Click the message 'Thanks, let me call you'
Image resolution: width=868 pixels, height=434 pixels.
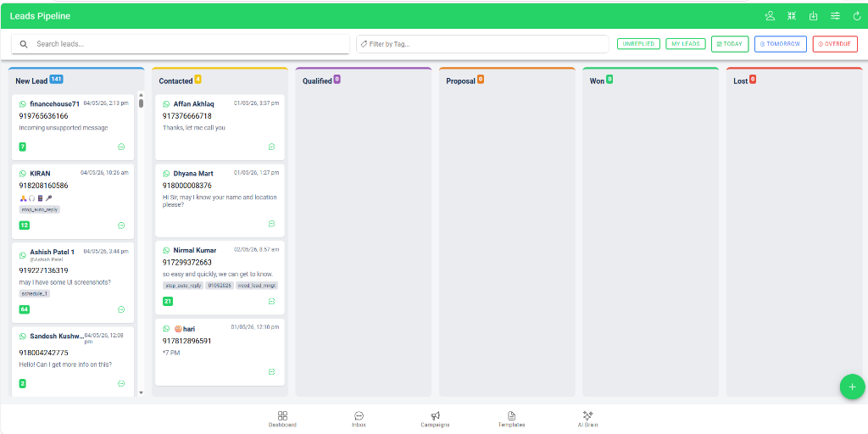pos(194,128)
